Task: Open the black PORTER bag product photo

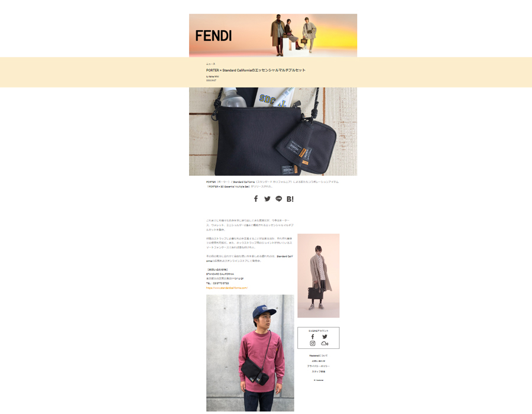Action: pos(273,131)
